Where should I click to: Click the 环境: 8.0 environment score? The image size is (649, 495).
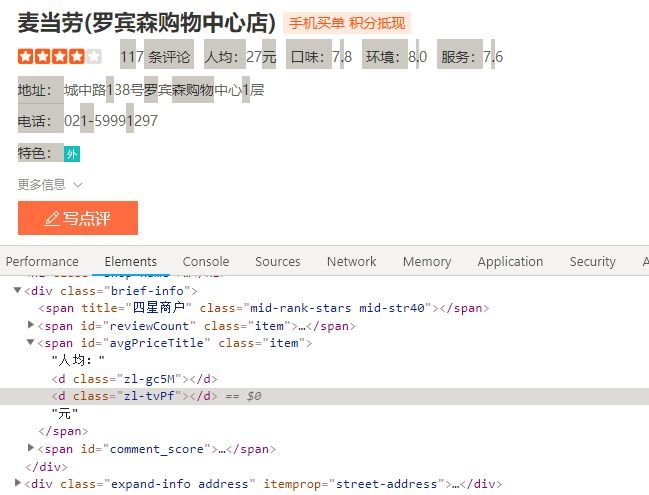396,56
